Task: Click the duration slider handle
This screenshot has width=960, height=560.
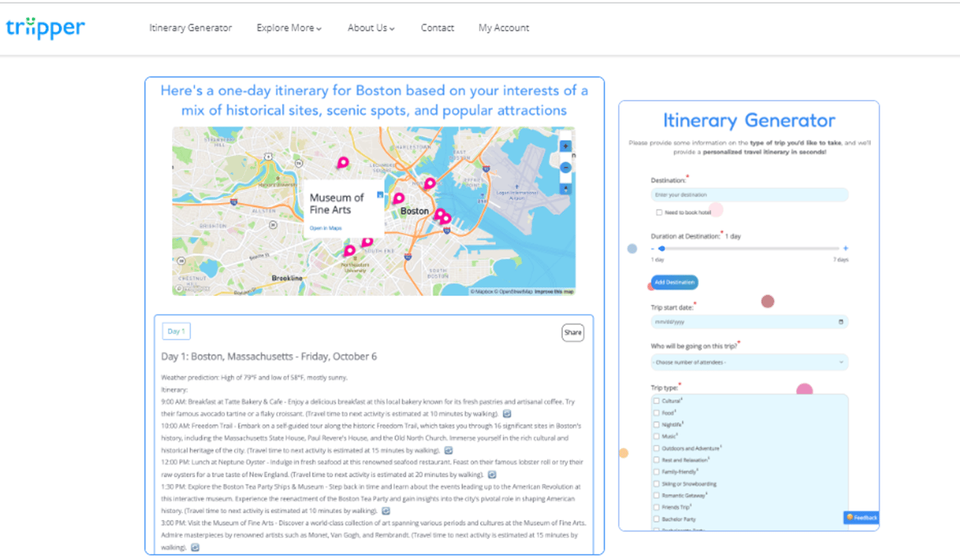Action: coord(662,249)
